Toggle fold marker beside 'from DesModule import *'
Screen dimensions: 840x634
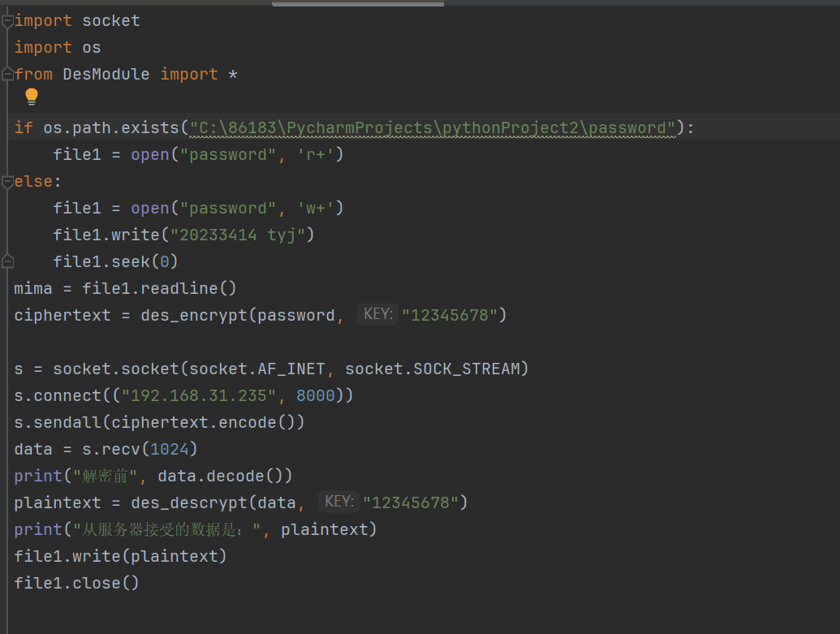[x=7, y=74]
